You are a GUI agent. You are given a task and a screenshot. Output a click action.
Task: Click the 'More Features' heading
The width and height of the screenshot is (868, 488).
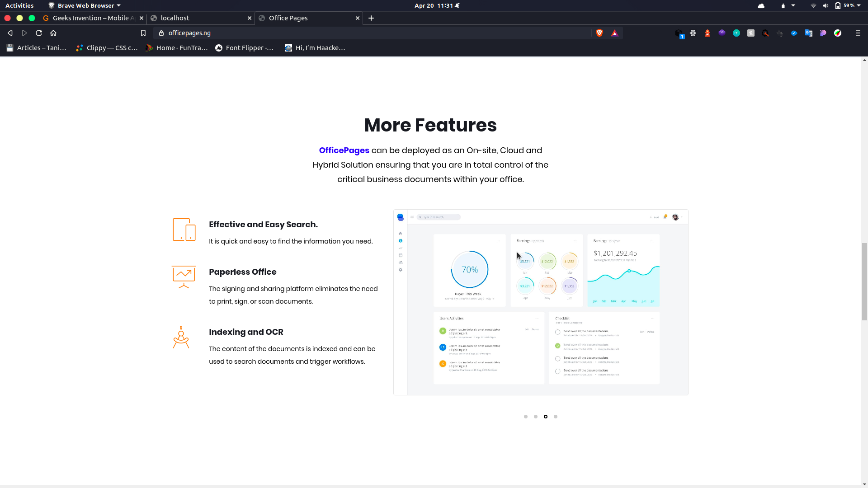tap(430, 125)
